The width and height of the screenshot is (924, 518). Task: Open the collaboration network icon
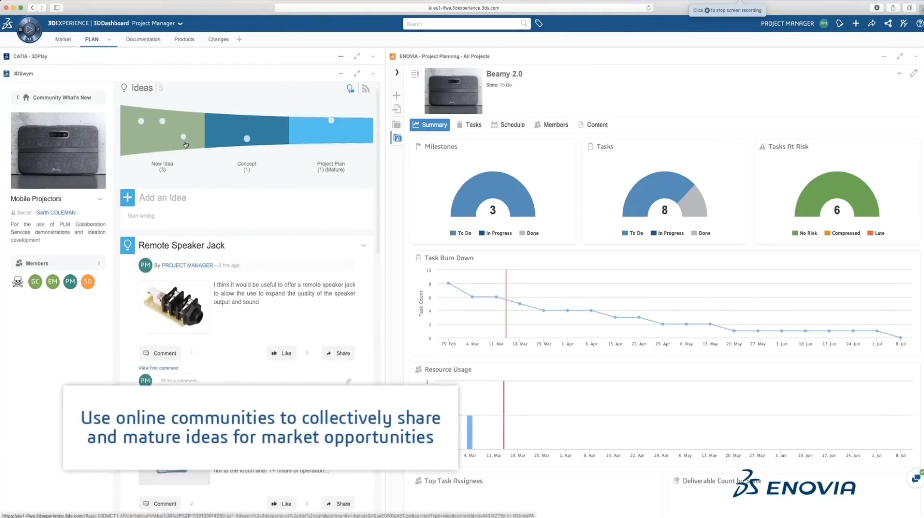tap(887, 24)
